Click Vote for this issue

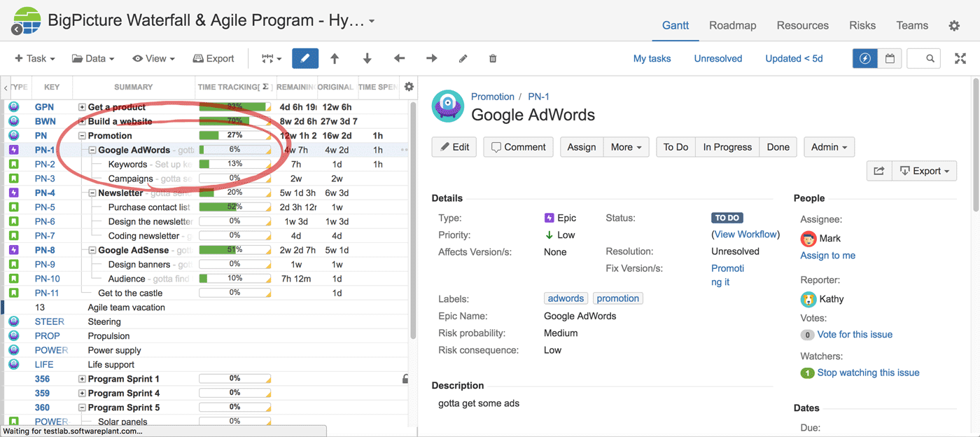[x=855, y=335]
